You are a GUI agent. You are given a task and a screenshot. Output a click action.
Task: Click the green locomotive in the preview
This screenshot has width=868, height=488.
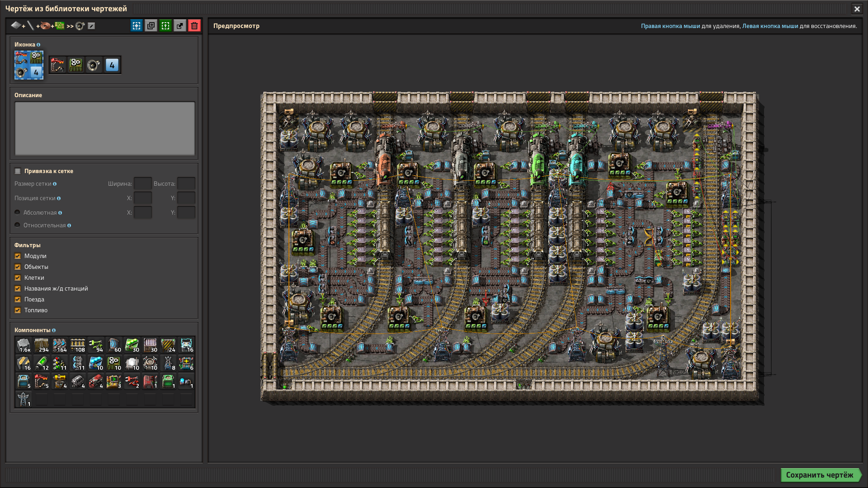pyautogui.click(x=538, y=160)
